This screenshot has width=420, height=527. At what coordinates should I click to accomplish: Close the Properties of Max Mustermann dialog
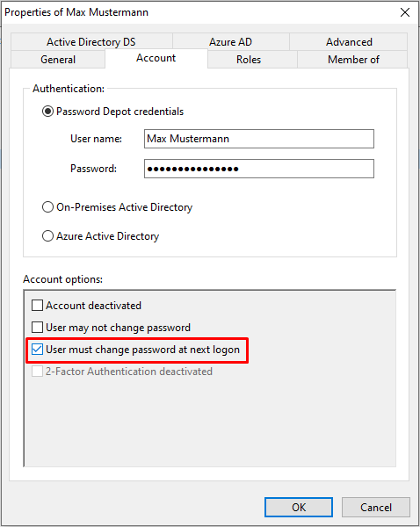405,12
